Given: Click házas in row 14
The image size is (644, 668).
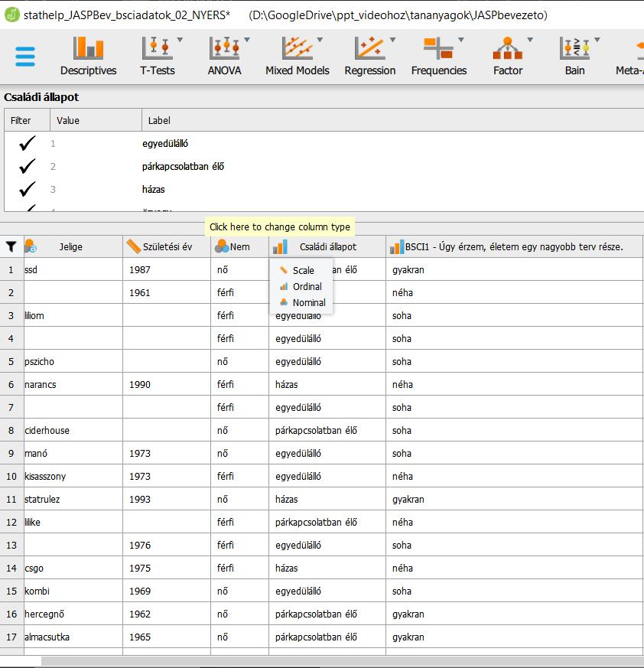Looking at the screenshot, I should pos(327,569).
